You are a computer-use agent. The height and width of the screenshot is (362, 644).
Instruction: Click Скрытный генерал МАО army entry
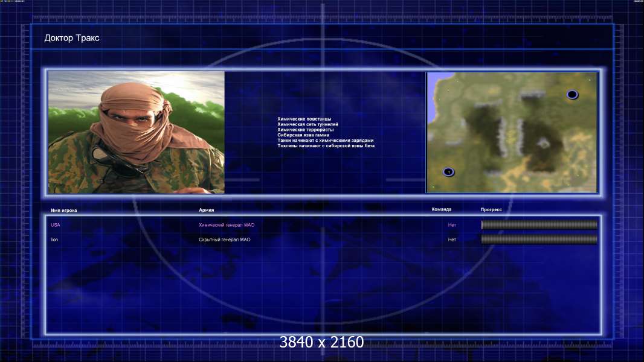pos(225,240)
